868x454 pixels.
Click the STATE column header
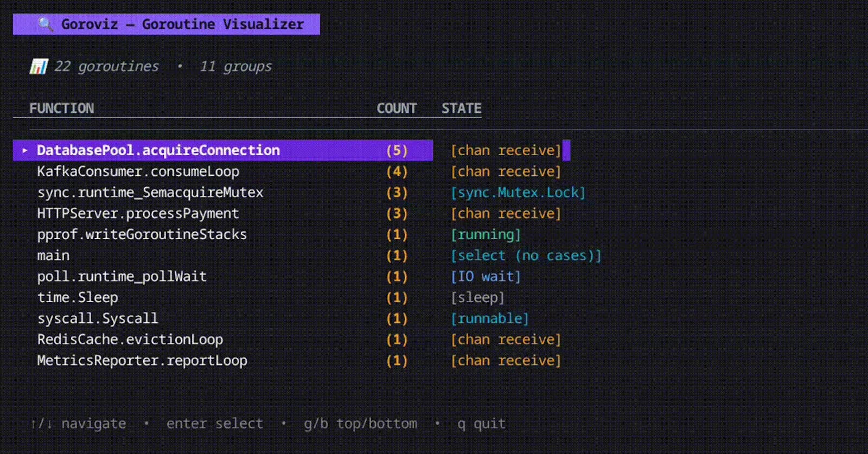click(461, 108)
